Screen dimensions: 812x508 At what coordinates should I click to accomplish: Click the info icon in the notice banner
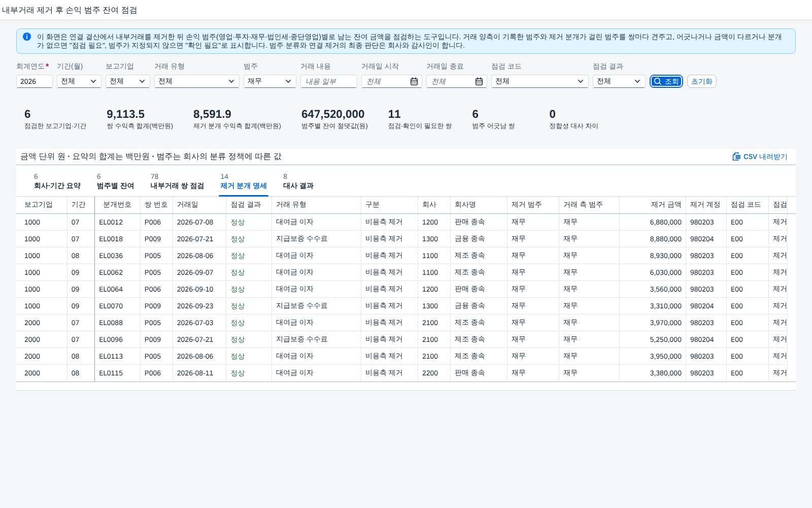point(27,37)
